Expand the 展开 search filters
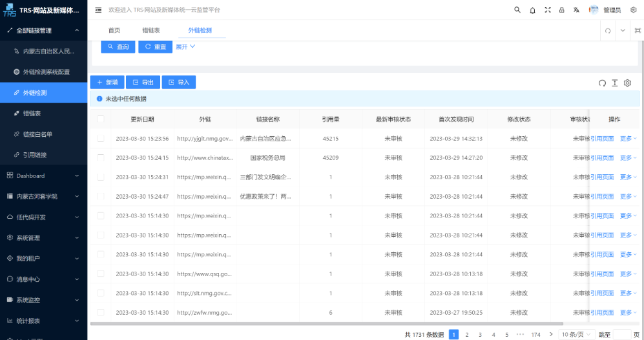The height and width of the screenshot is (340, 644). point(185,46)
